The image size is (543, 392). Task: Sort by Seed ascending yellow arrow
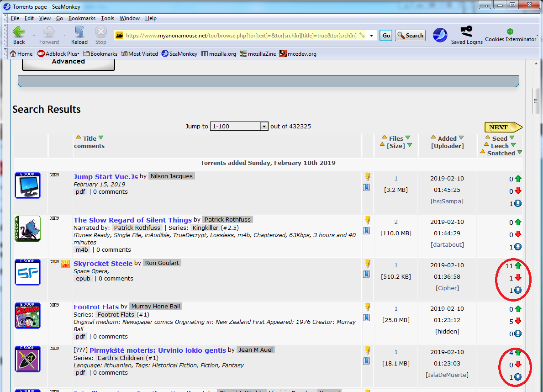click(x=487, y=137)
